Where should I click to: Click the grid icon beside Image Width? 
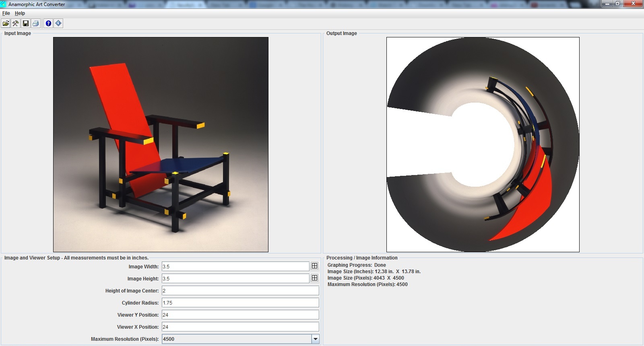pos(315,266)
